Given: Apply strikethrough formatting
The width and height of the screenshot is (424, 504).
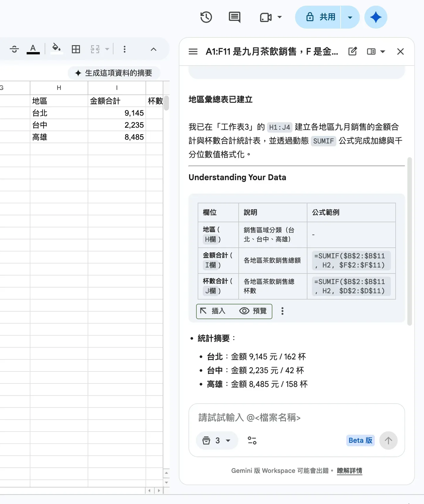Looking at the screenshot, I should [x=14, y=49].
